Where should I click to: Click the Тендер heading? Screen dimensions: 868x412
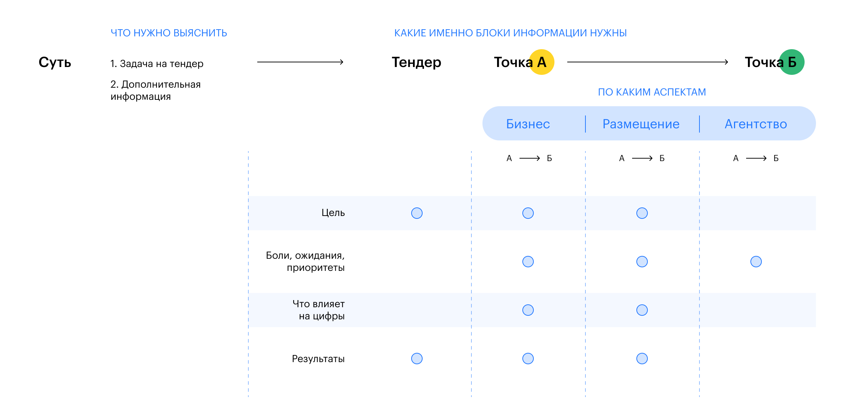pos(416,62)
